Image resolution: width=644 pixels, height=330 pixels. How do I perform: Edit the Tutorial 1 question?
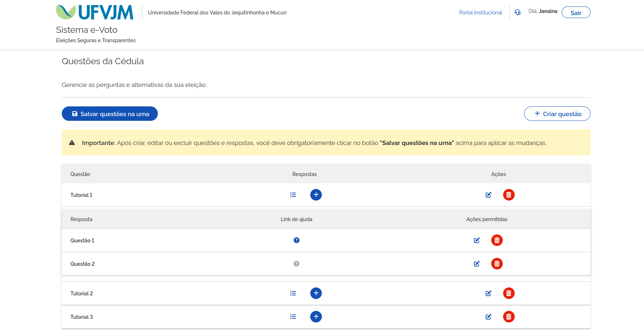(488, 195)
